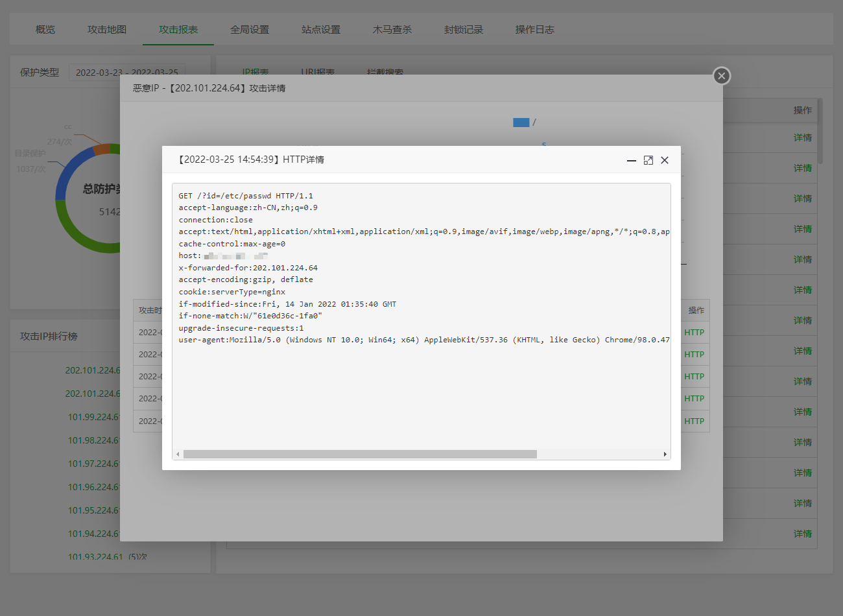Click IP 101.99.224.6 in the ranking list

pos(93,417)
